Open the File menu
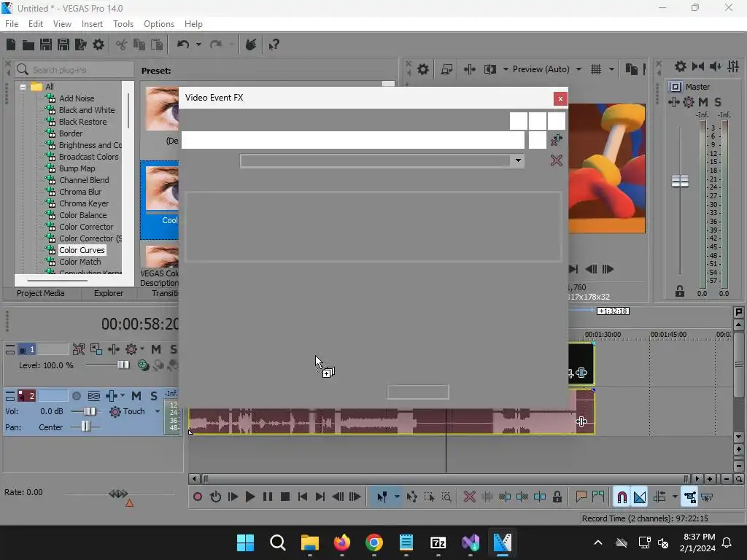 pyautogui.click(x=12, y=24)
